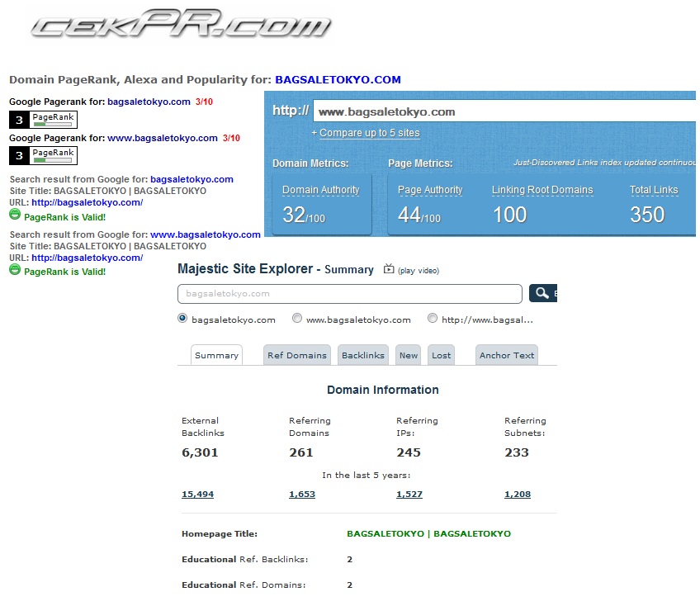Click the Linking Root Domains label
Image resolution: width=700 pixels, height=606 pixels.
542,190
